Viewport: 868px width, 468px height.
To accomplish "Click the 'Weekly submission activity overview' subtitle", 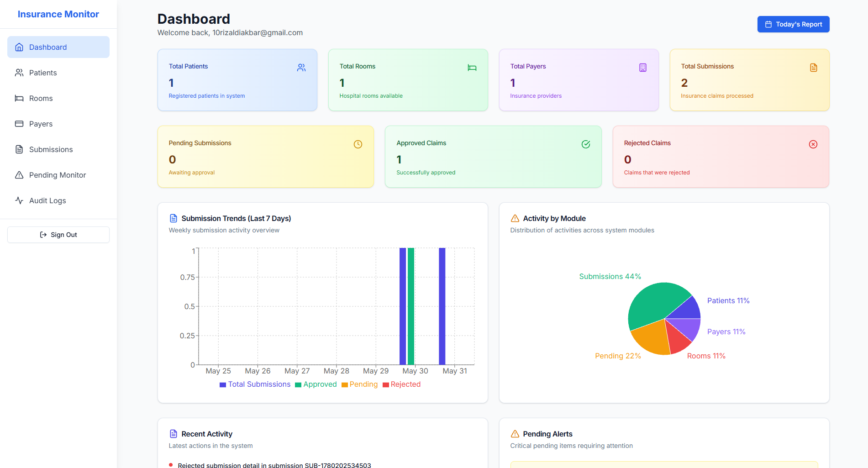I will (x=224, y=231).
